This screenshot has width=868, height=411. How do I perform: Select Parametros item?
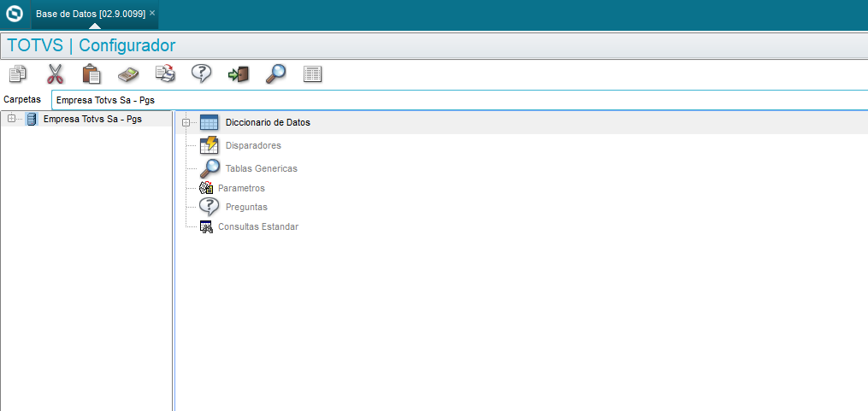[x=241, y=188]
